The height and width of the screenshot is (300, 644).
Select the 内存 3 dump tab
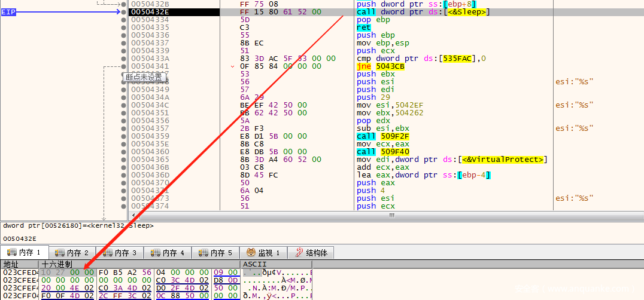pos(120,252)
